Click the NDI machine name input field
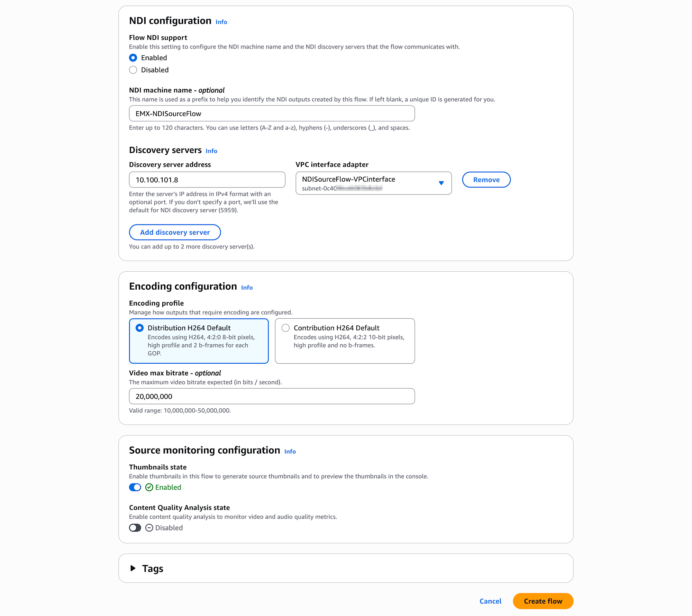The height and width of the screenshot is (616, 692). point(272,114)
